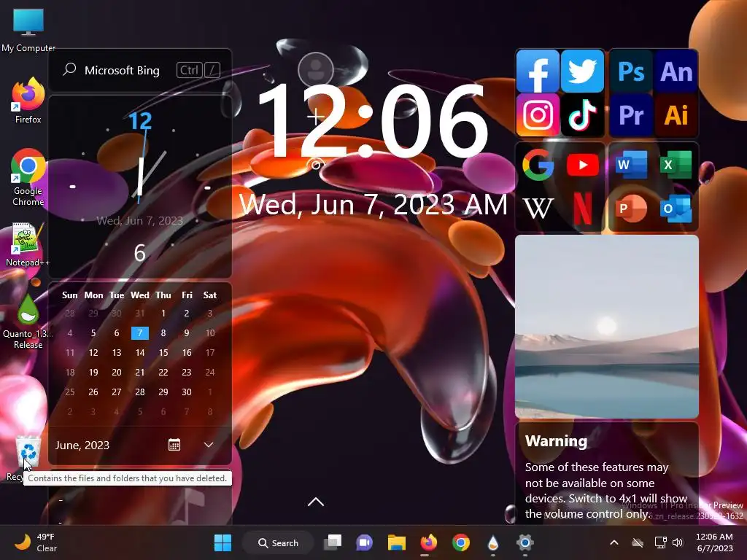Open Premiere Pro from Pr tile
747x560 pixels.
pos(631,114)
